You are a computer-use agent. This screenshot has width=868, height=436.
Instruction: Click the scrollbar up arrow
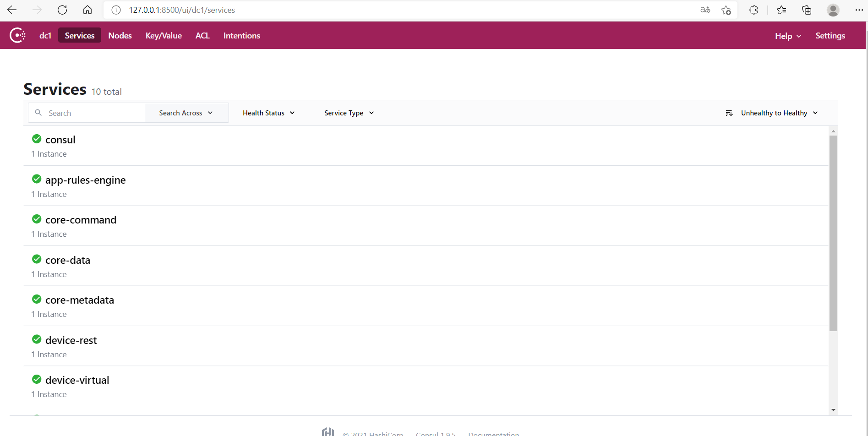(833, 131)
